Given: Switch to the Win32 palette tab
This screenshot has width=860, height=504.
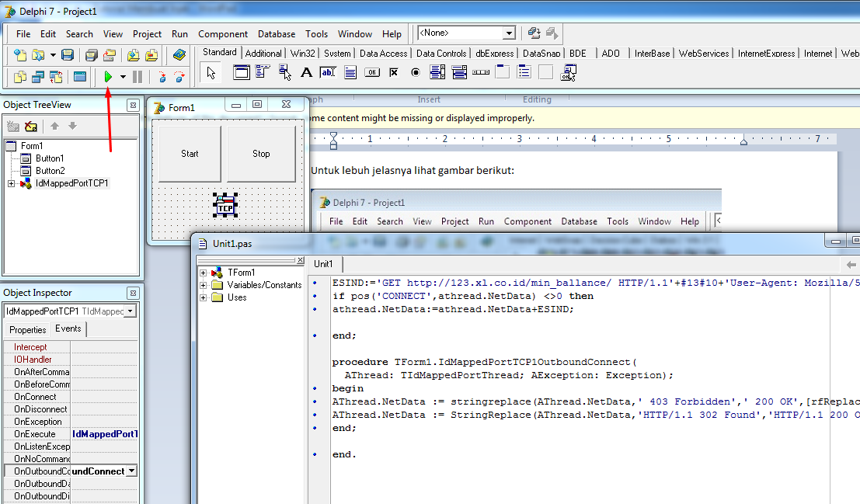Looking at the screenshot, I should click(x=303, y=54).
